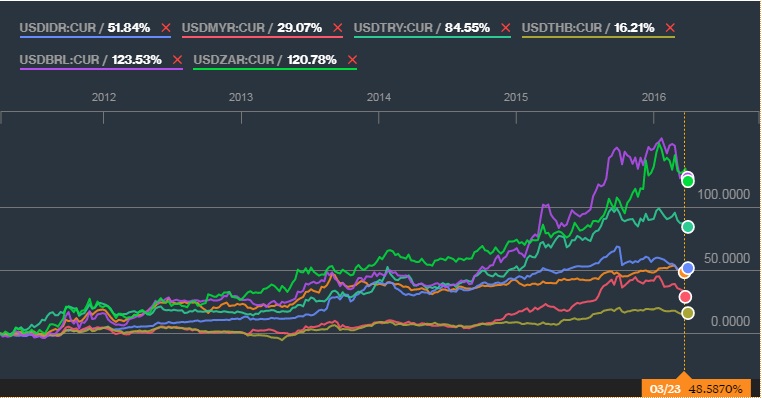Remove the USDTRY:CUR series with its X
Image resolution: width=762 pixels, height=398 pixels.
coord(505,28)
